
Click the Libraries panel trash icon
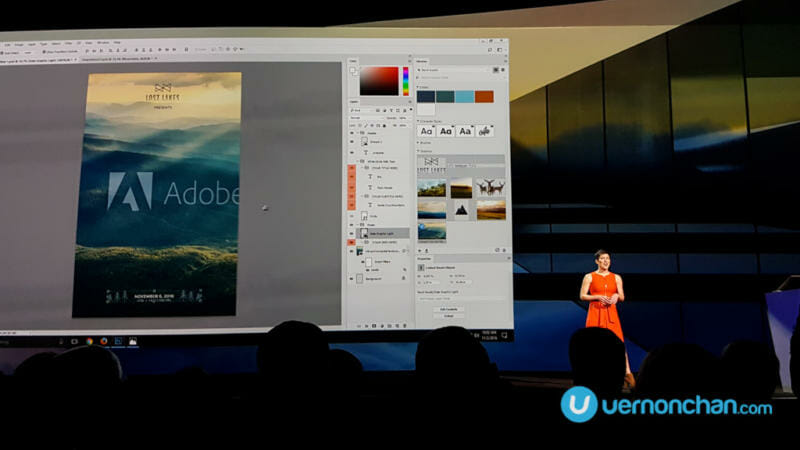(x=504, y=250)
